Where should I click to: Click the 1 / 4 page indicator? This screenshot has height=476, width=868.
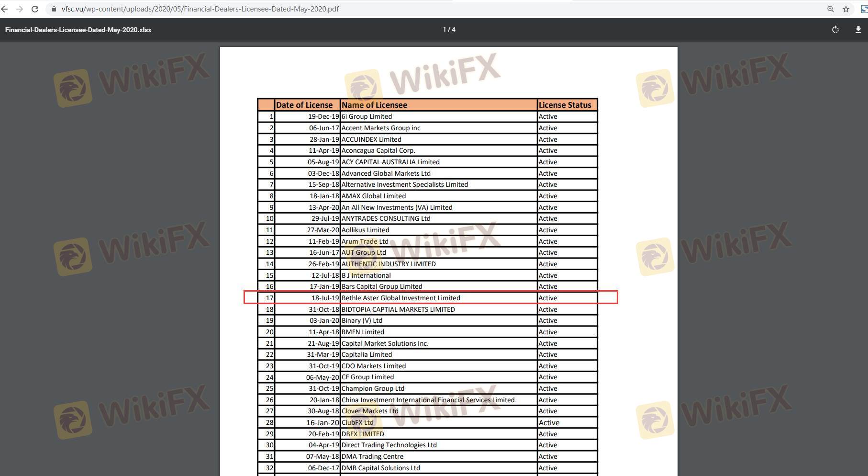449,30
